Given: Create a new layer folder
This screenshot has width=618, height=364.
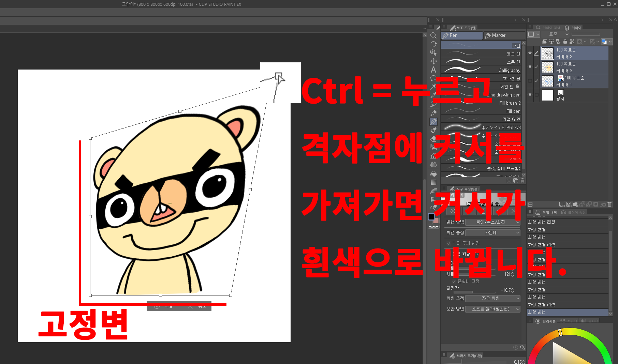Looking at the screenshot, I should point(575,204).
